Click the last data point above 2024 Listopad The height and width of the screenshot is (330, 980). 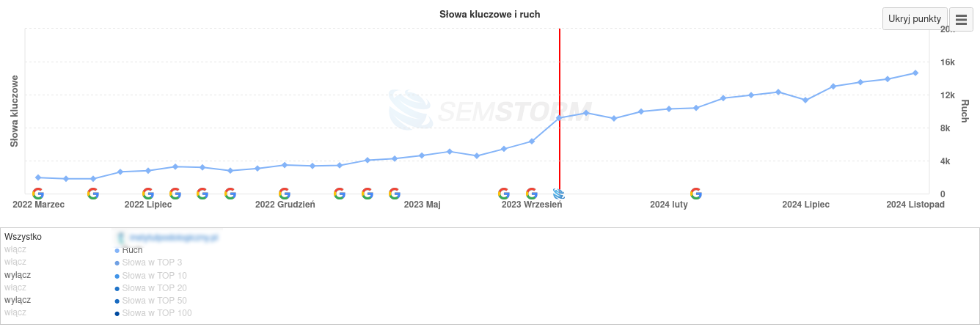(x=915, y=73)
